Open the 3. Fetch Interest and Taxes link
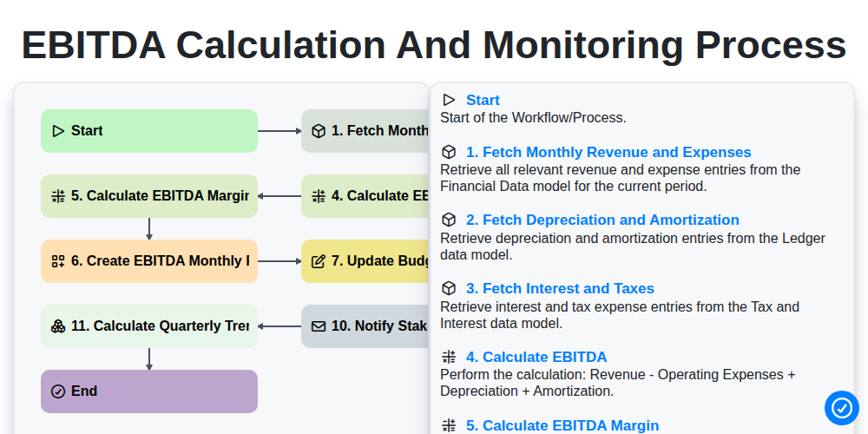868x434 pixels. click(560, 288)
